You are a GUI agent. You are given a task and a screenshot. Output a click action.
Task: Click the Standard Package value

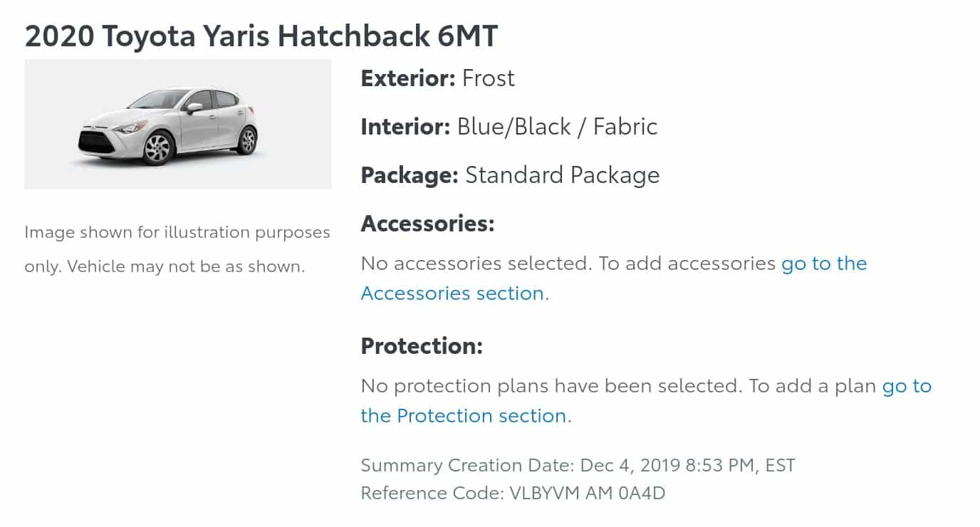tap(562, 175)
